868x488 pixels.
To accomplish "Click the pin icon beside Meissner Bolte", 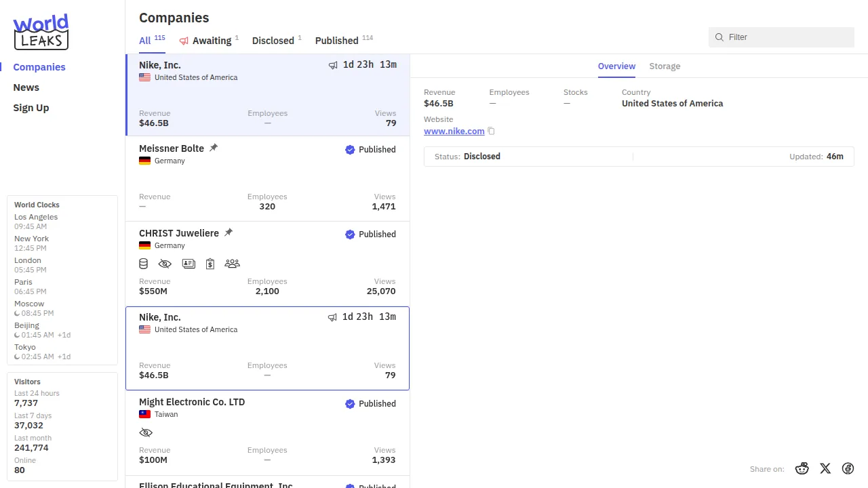I will (214, 148).
